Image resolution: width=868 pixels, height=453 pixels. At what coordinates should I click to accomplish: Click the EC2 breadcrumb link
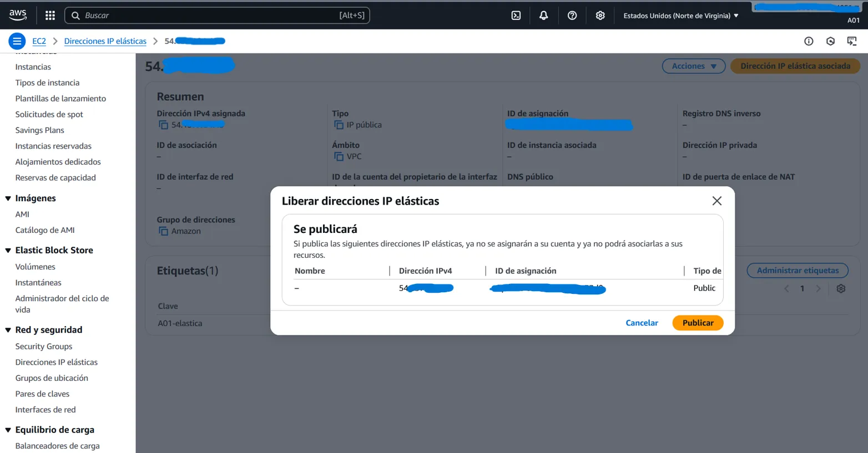point(39,41)
